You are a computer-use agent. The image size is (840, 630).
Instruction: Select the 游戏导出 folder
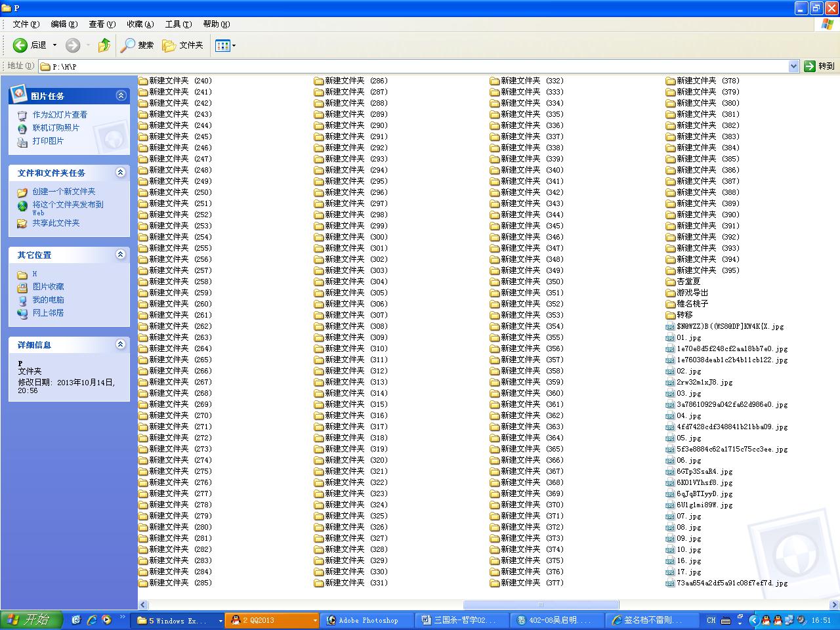coord(687,293)
